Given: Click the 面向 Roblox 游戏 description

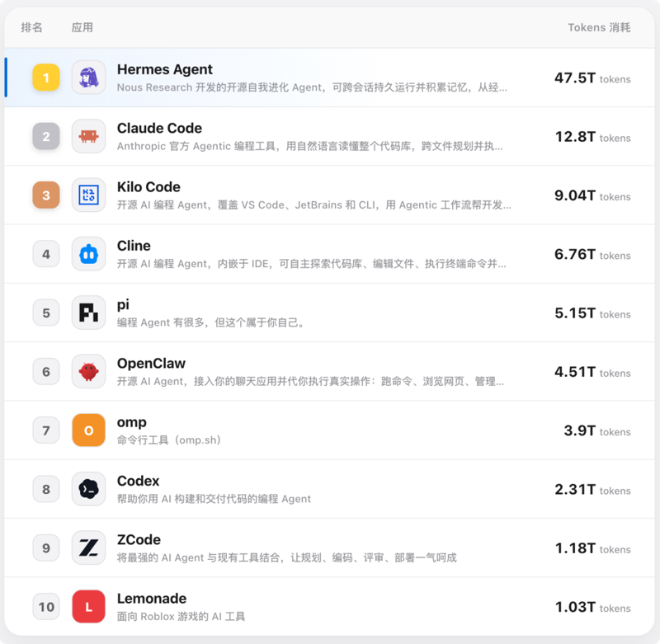Looking at the screenshot, I should (181, 617).
